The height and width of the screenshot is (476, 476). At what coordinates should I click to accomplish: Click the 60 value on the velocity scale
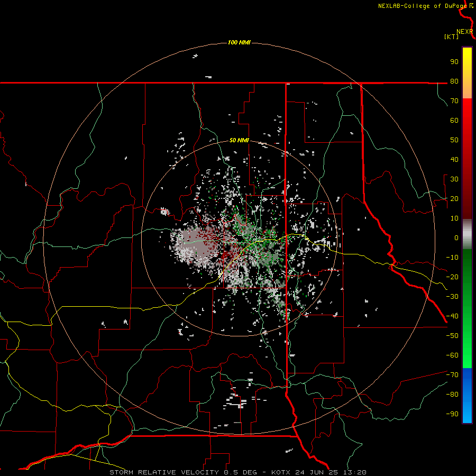pos(454,120)
